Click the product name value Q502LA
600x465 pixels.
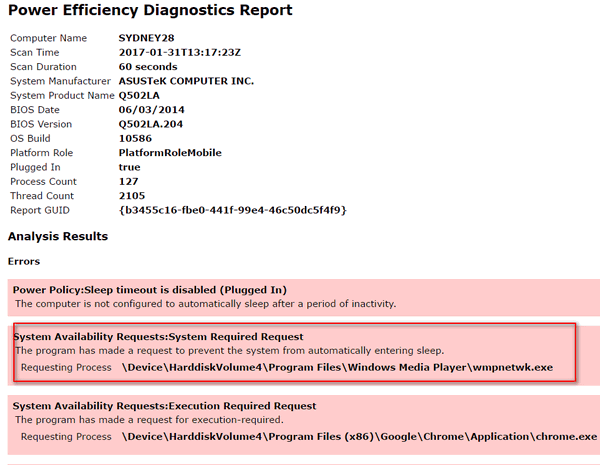[x=139, y=95]
